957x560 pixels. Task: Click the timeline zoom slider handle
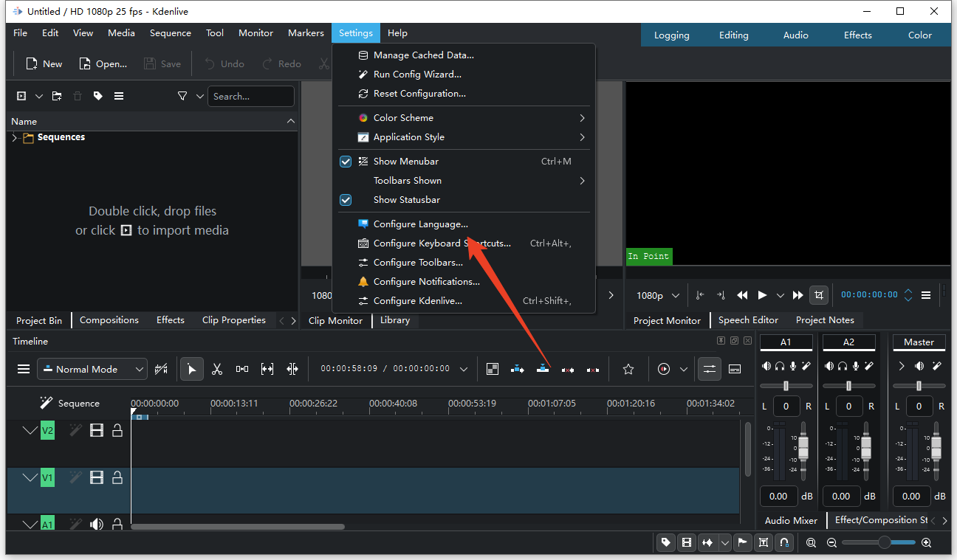(884, 543)
